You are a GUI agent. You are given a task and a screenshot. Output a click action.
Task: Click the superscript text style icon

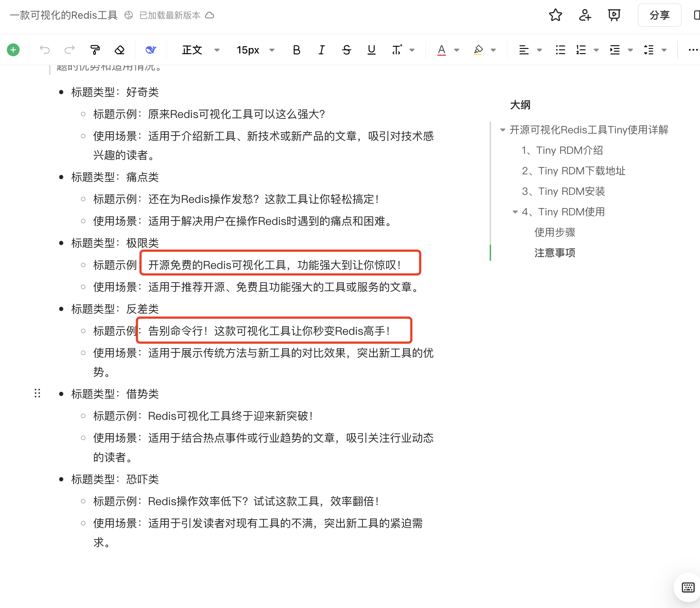pyautogui.click(x=397, y=50)
